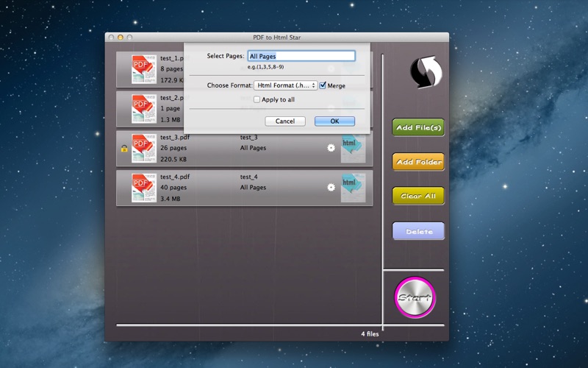
Task: Click the round Start button
Action: (x=415, y=297)
